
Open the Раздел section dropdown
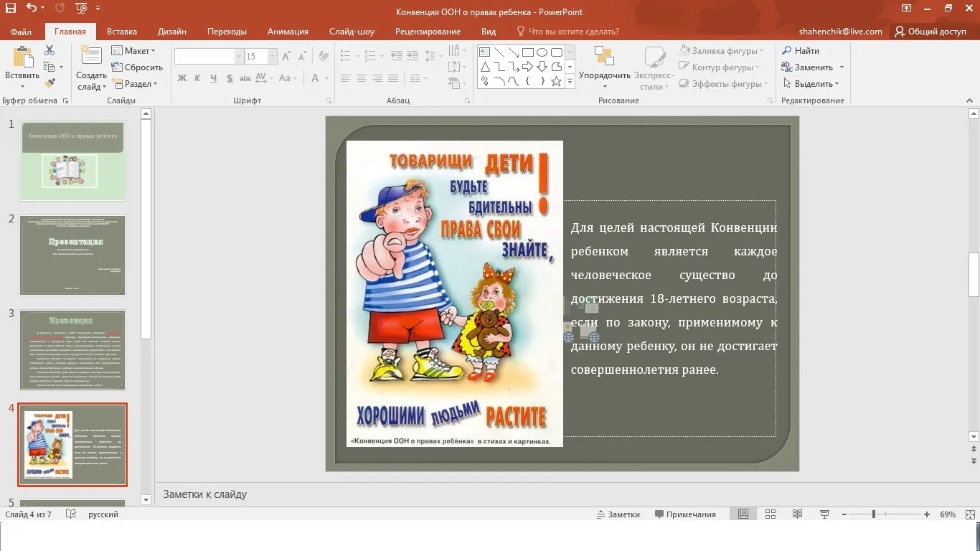(135, 84)
